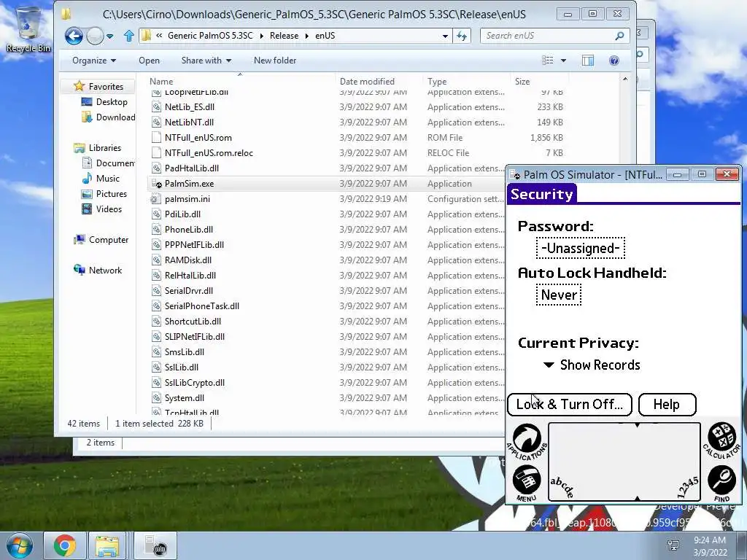Click the Videos library icon

point(87,209)
